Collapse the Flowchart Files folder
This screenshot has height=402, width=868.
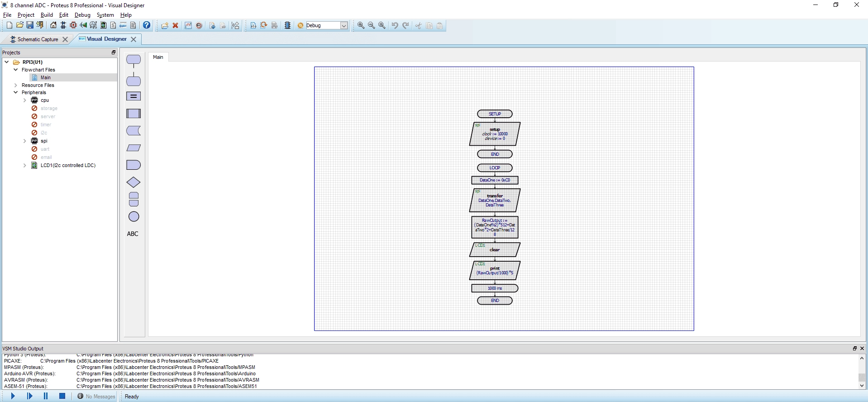click(16, 70)
